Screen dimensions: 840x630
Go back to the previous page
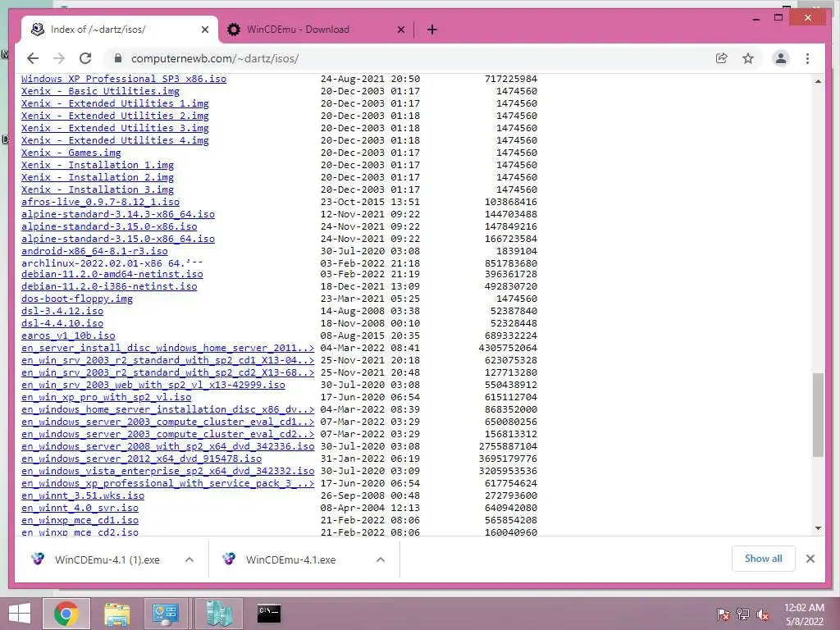click(33, 58)
